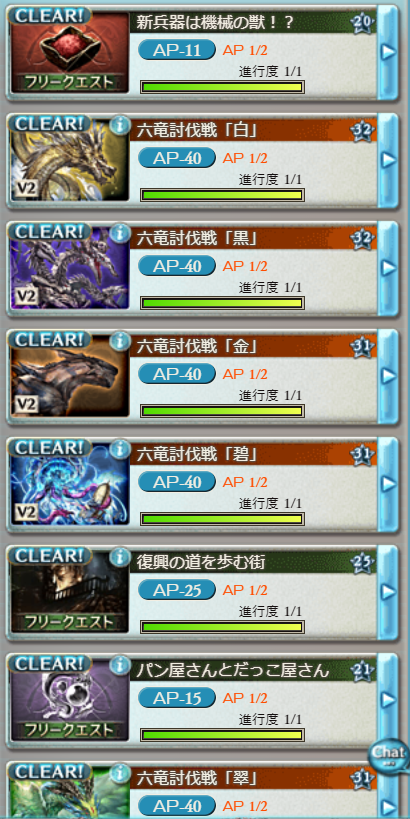
Task: Tap info icon on 六竜討伐戦「金」quest
Action: [x=120, y=341]
